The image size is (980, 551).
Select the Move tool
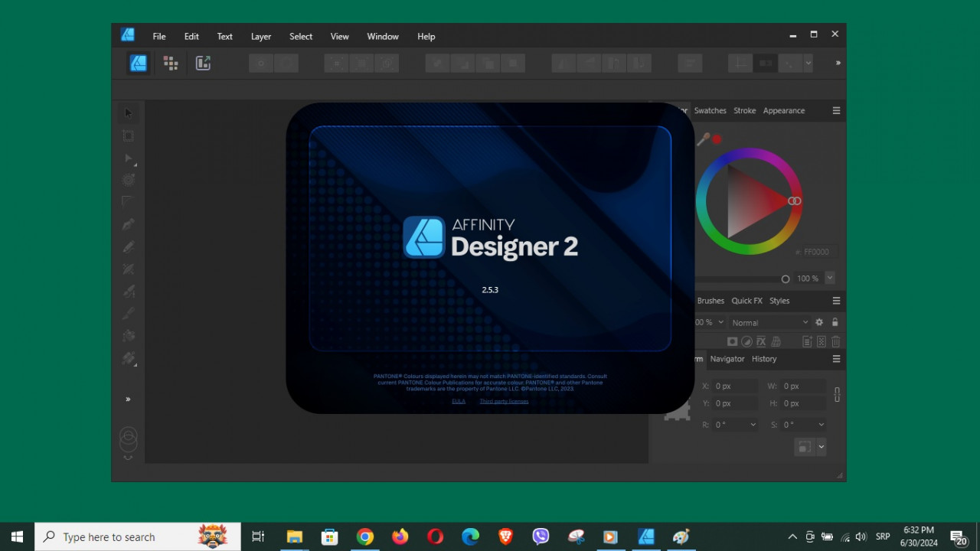coord(128,113)
